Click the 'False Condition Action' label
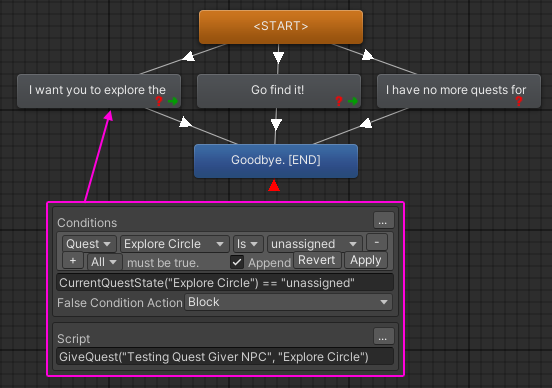This screenshot has width=552, height=388. click(x=120, y=303)
